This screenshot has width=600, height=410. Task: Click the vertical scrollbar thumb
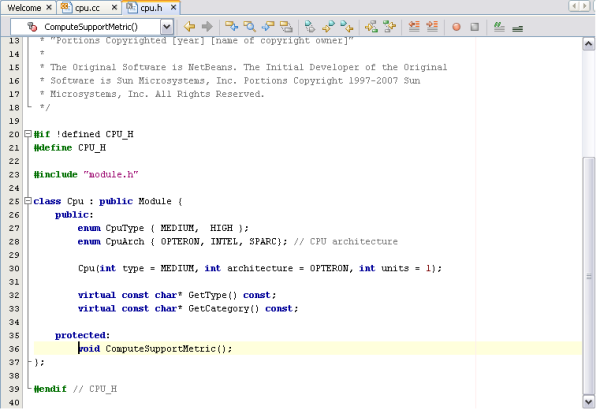589,276
